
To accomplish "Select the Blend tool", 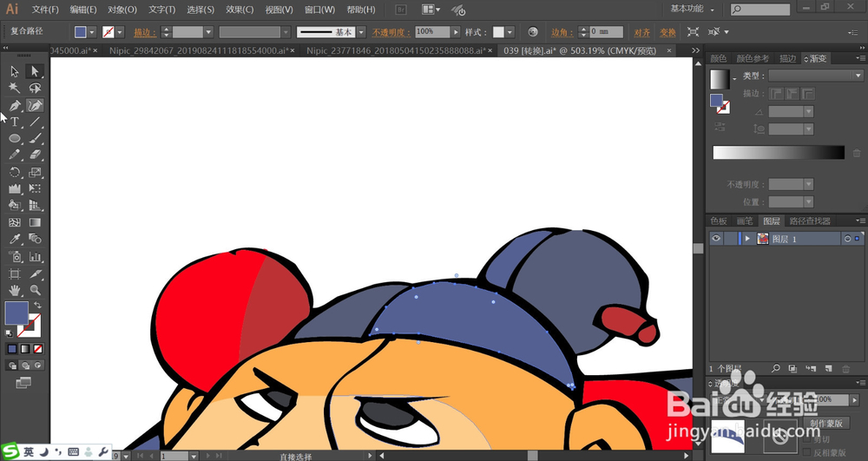I will pyautogui.click(x=35, y=239).
